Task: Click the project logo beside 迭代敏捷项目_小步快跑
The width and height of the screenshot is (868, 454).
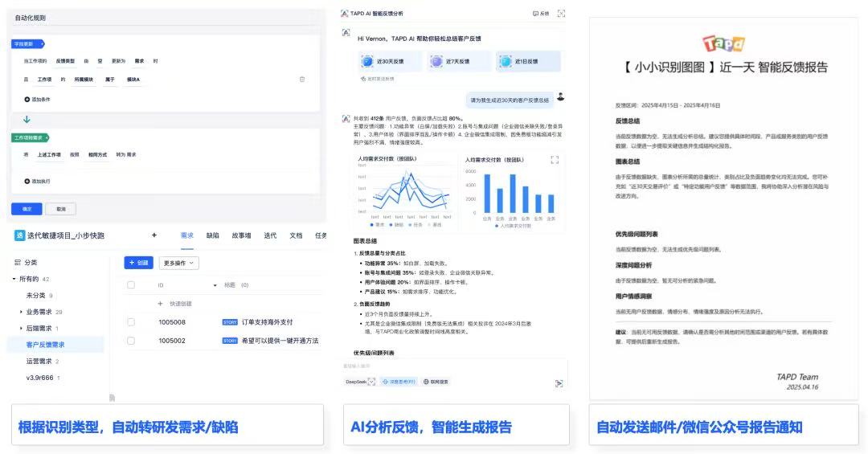Action: (19, 235)
